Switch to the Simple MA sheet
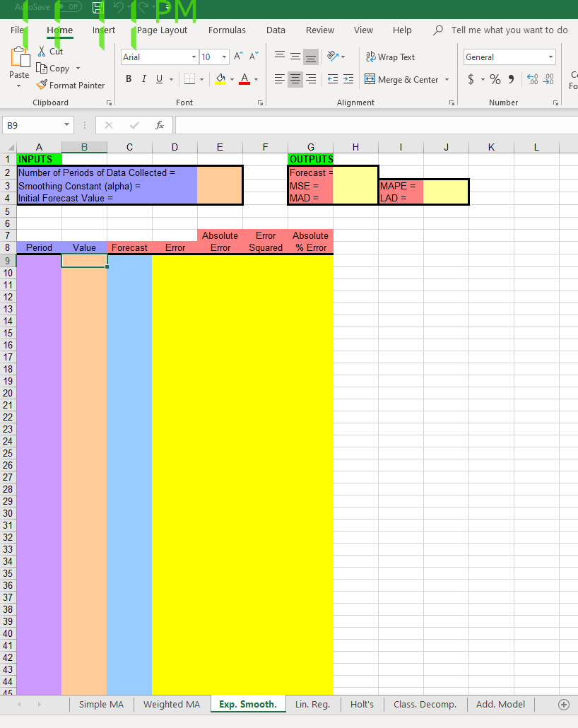The height and width of the screenshot is (728, 578). [x=101, y=704]
